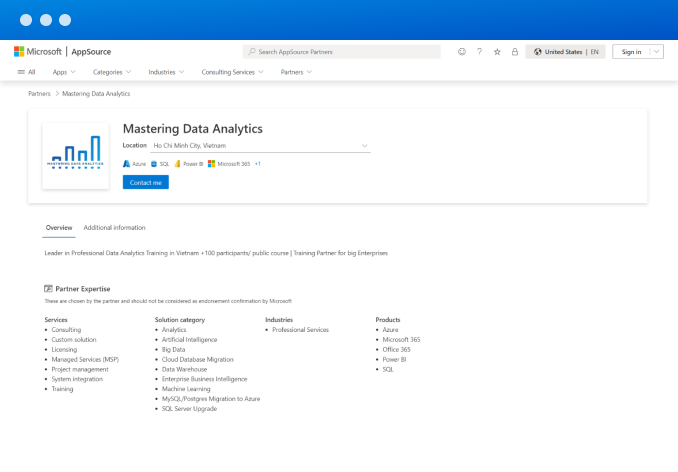Screen dimensions: 678x472
Task: Follow the Partners breadcrumb link
Action: pos(39,94)
